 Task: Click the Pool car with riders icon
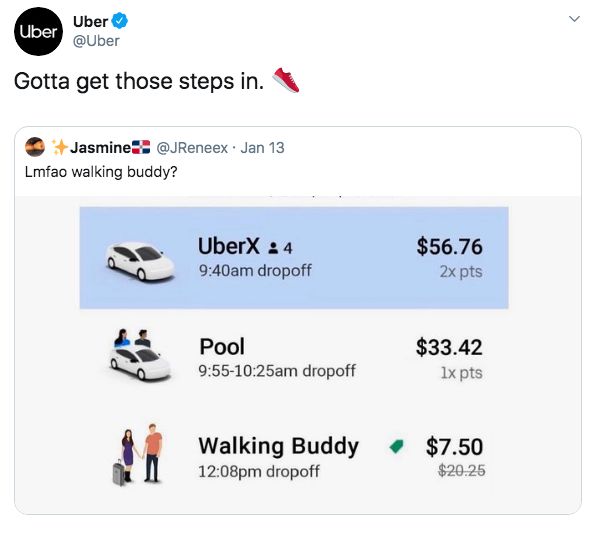139,355
